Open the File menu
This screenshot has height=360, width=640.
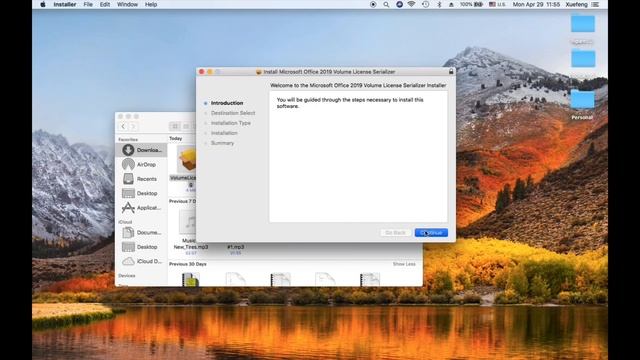pyautogui.click(x=88, y=4)
